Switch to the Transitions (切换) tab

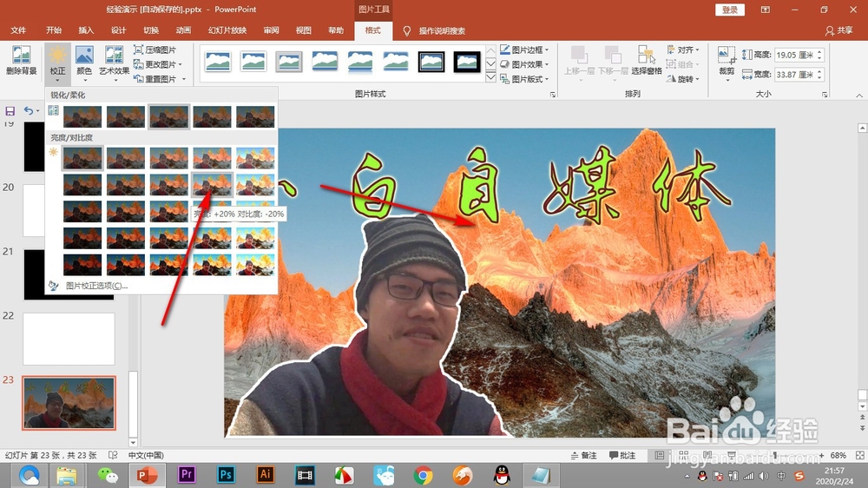pyautogui.click(x=150, y=30)
